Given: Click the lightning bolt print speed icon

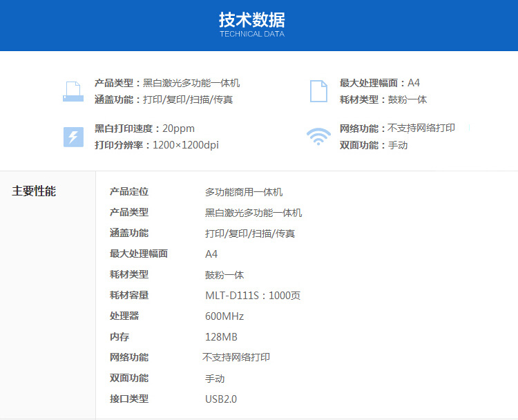Looking at the screenshot, I should point(73,136).
